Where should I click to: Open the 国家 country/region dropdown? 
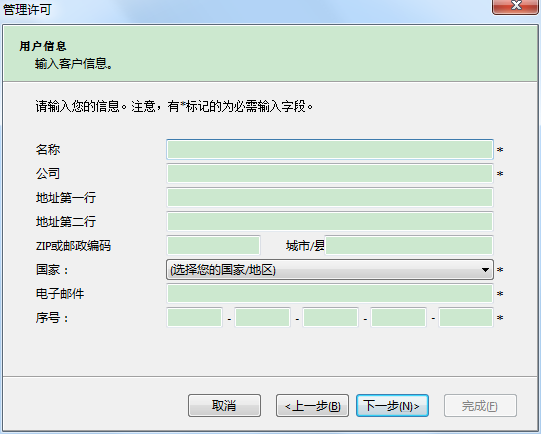(x=330, y=269)
